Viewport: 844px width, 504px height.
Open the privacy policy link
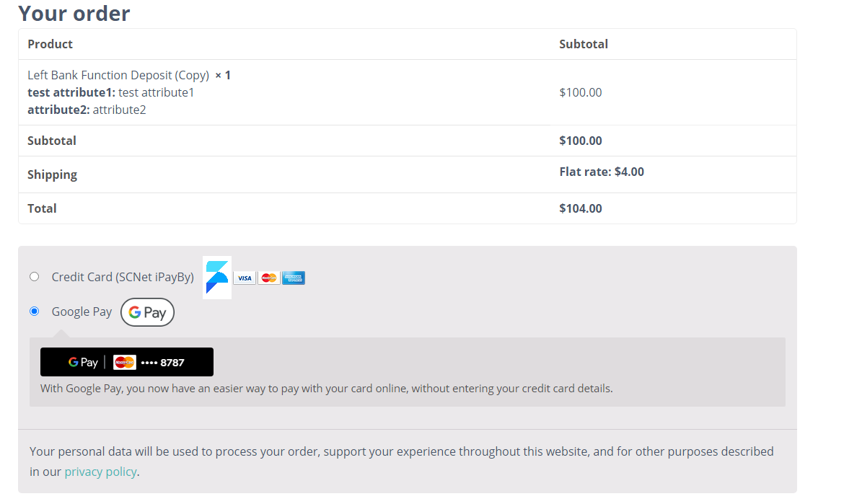pyautogui.click(x=100, y=472)
